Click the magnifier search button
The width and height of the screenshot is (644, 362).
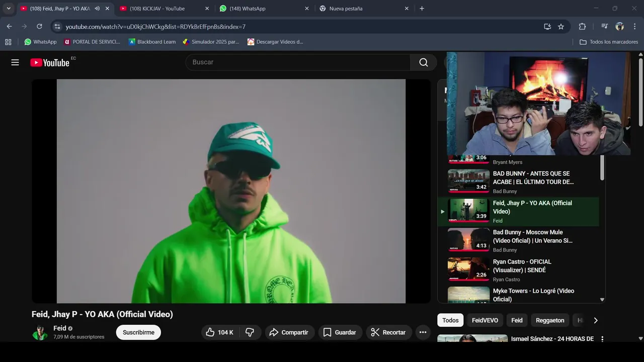click(424, 62)
